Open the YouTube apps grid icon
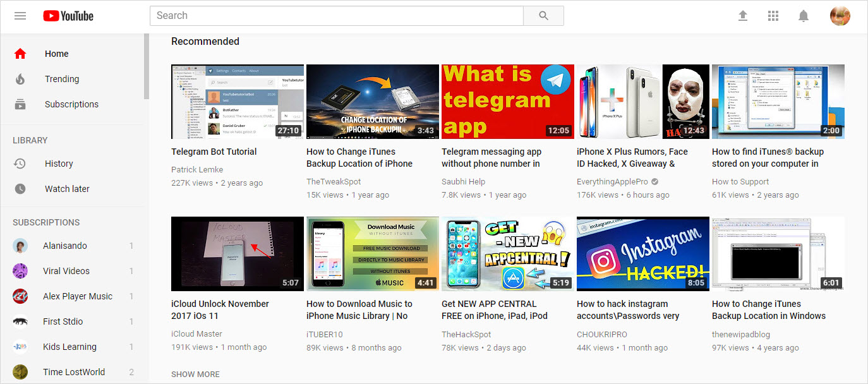This screenshot has width=868, height=384. 773,16
